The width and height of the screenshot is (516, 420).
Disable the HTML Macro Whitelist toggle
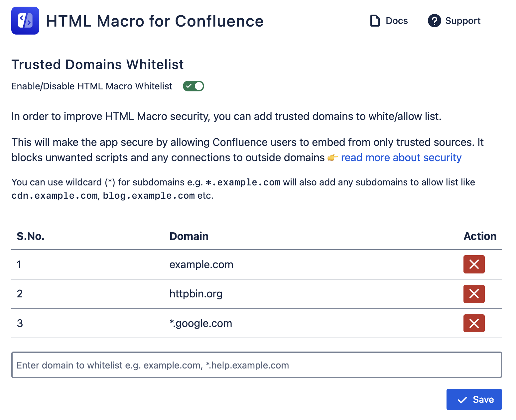point(193,86)
